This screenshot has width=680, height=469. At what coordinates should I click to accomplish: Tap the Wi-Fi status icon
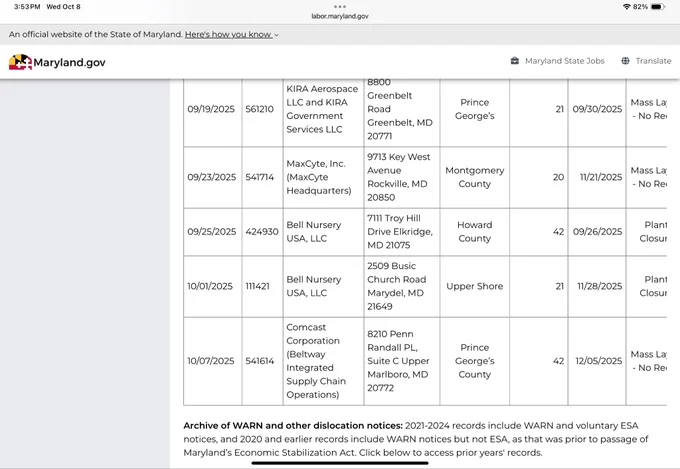(626, 7)
